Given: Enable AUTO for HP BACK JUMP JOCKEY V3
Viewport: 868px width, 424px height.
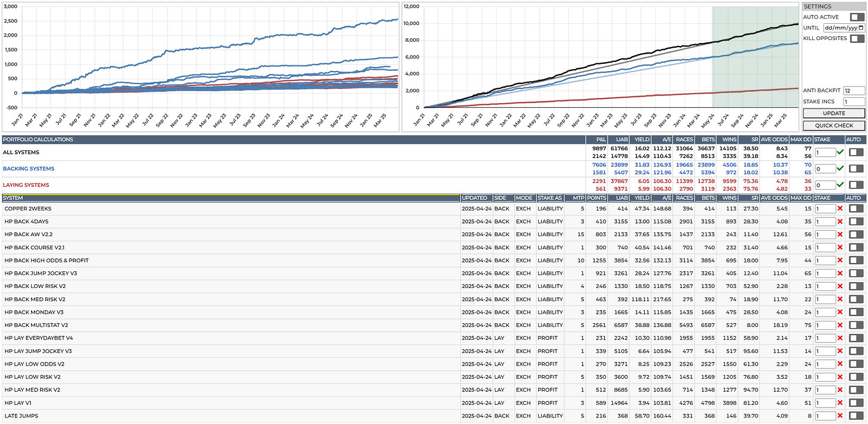Looking at the screenshot, I should [856, 273].
